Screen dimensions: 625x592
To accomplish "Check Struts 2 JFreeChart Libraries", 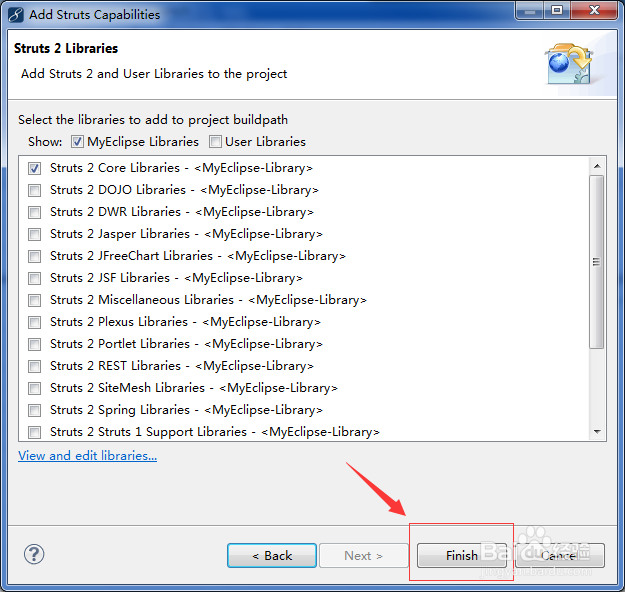I will (x=34, y=256).
